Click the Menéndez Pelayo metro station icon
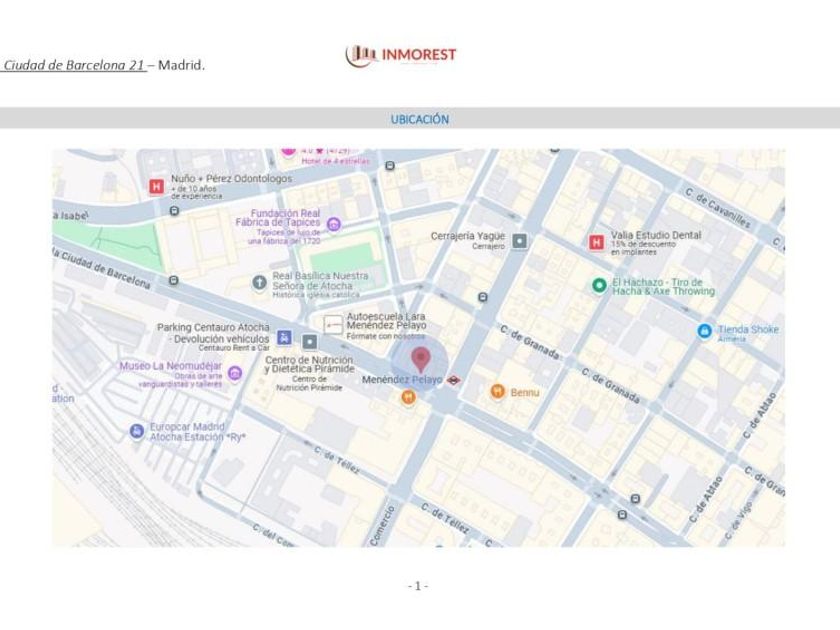The image size is (840, 630). tap(454, 380)
